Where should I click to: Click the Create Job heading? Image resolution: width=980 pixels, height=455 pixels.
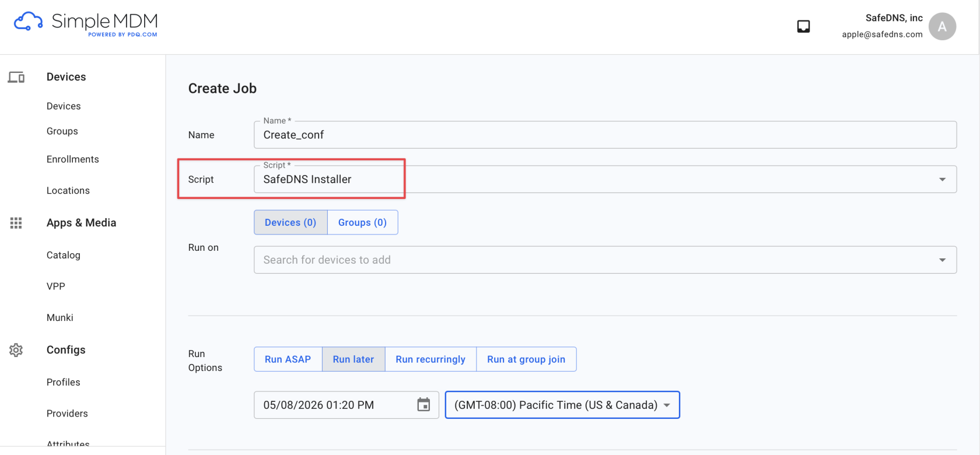click(222, 89)
